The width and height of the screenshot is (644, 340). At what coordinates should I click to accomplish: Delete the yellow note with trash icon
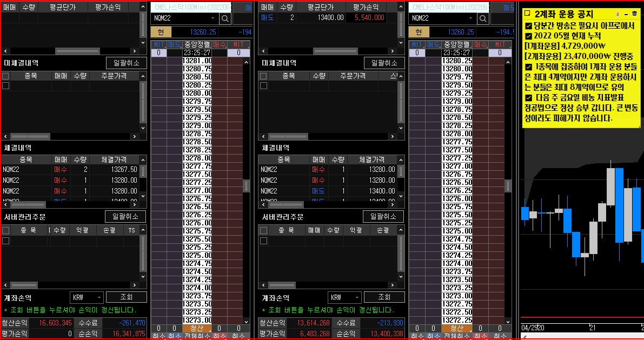pyautogui.click(x=634, y=14)
